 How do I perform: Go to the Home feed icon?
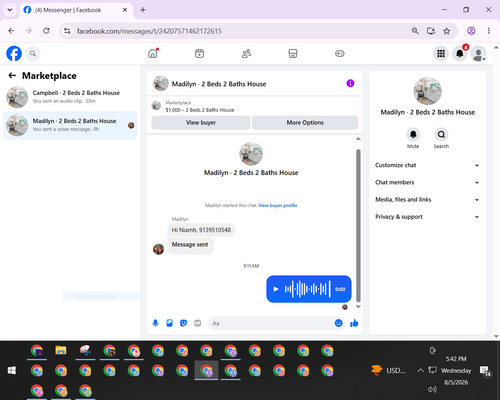tap(153, 53)
